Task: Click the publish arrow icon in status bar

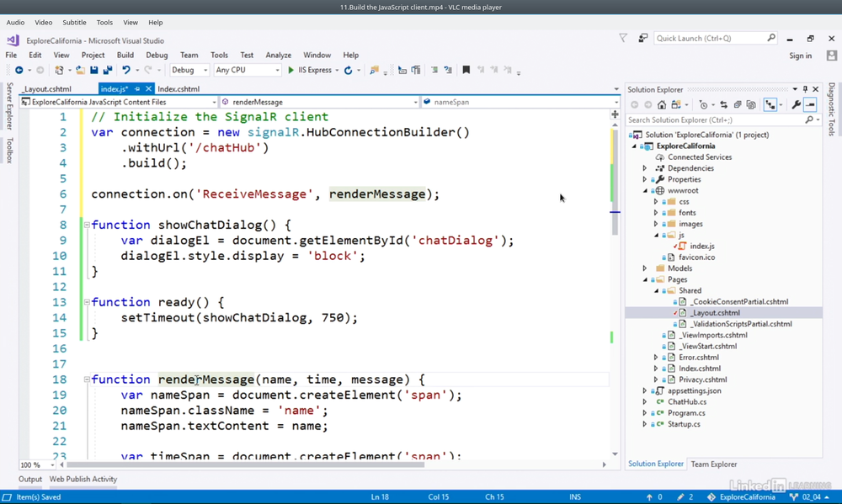Action: tap(649, 497)
